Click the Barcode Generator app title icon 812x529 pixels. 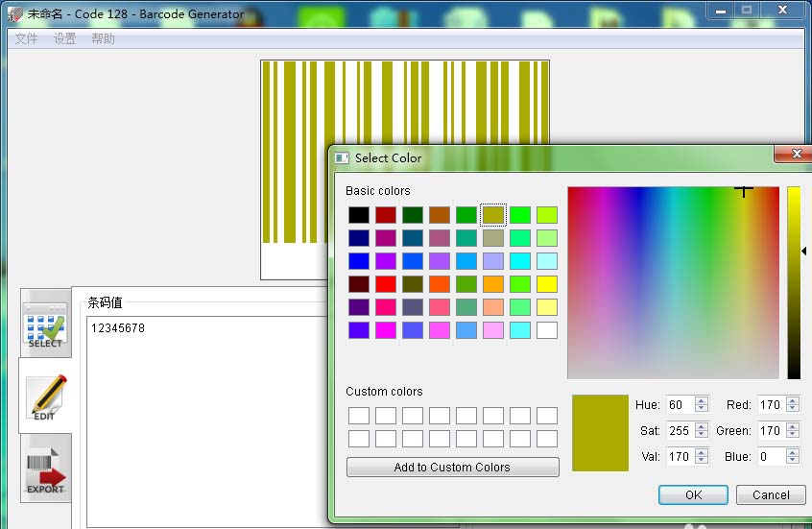click(x=15, y=14)
